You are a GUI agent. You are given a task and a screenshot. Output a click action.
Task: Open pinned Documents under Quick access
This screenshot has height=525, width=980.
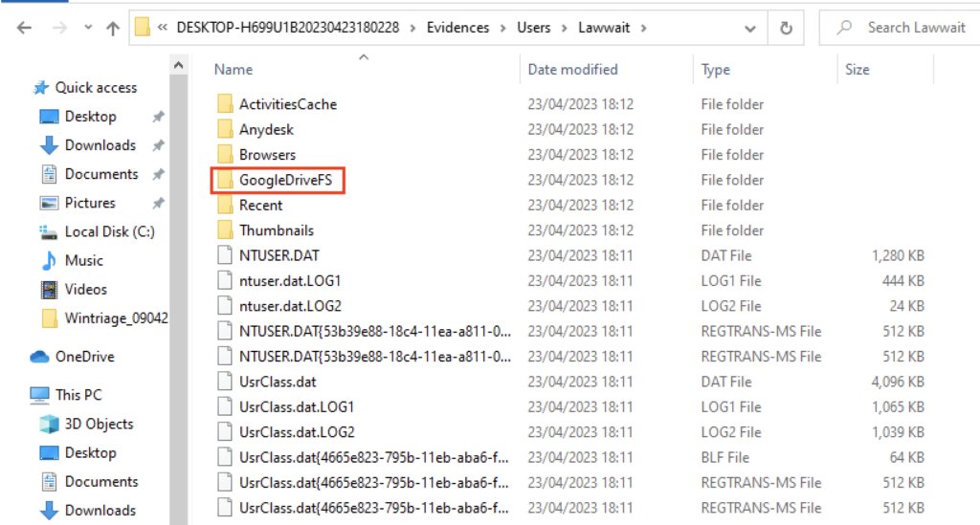pos(101,173)
